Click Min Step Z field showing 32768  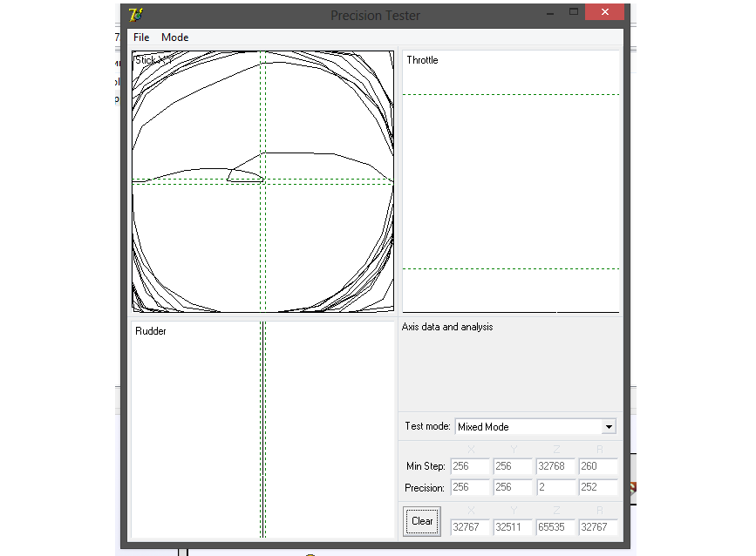pyautogui.click(x=555, y=467)
